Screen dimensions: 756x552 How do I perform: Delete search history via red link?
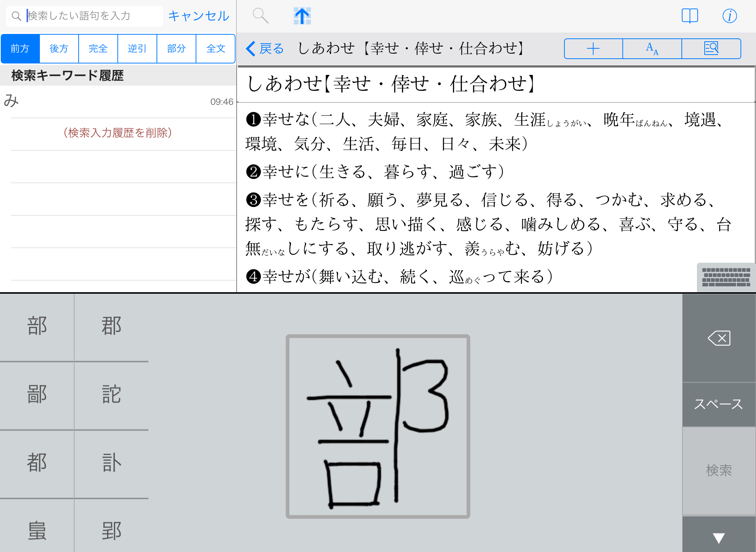[118, 133]
